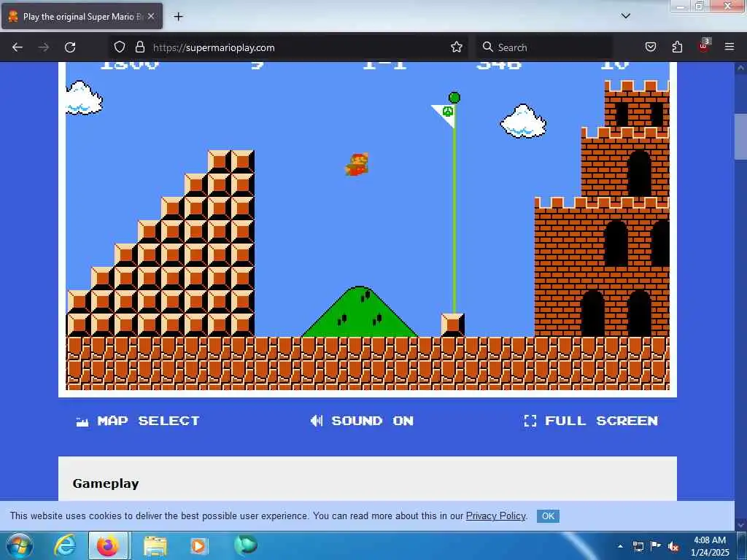Open Action Center flag icon
The height and width of the screenshot is (560, 747).
pyautogui.click(x=656, y=546)
